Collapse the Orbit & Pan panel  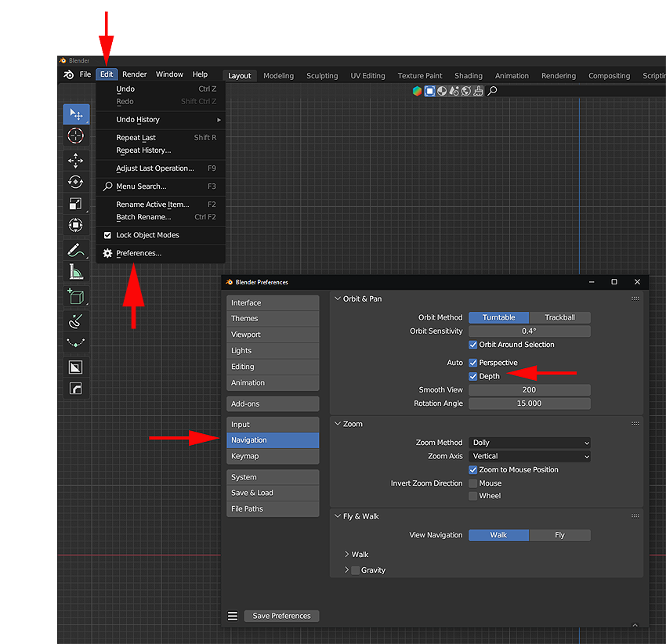pos(338,298)
